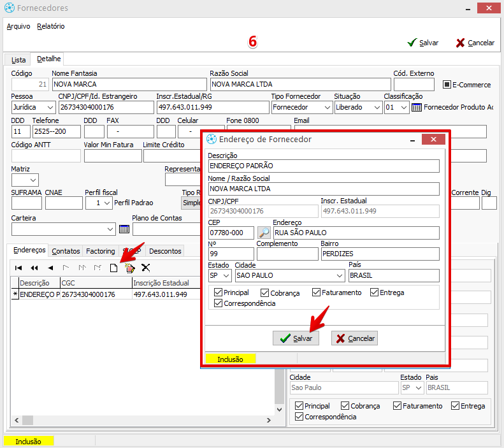504x448 pixels.
Task: Create new address with blank page icon
Action: tap(114, 268)
